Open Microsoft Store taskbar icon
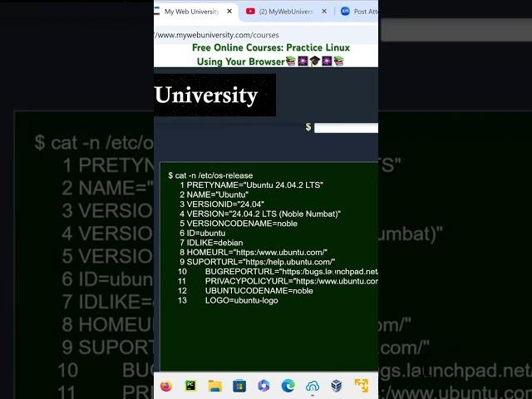 tap(239, 386)
